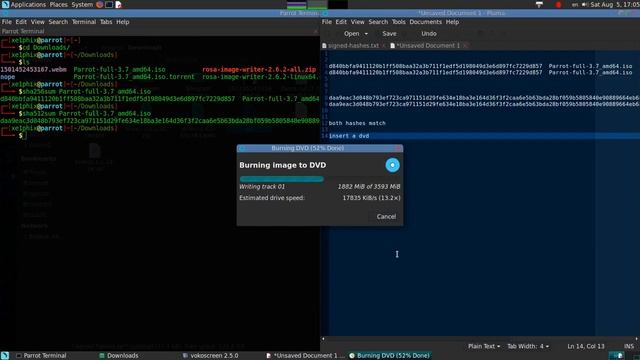Open the Parrot Applications menu icon
This screenshot has width=640, height=360.
click(x=5, y=4)
